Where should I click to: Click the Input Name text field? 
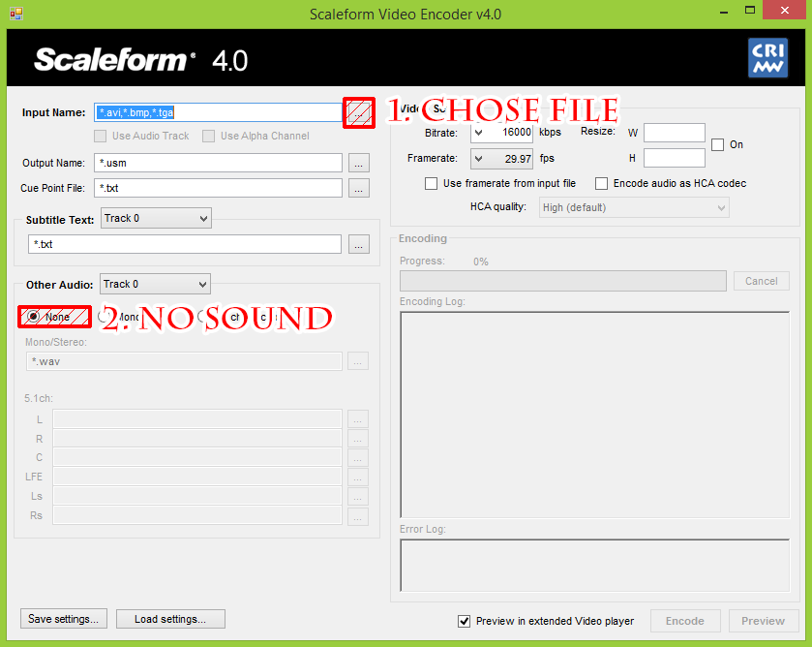(x=218, y=112)
